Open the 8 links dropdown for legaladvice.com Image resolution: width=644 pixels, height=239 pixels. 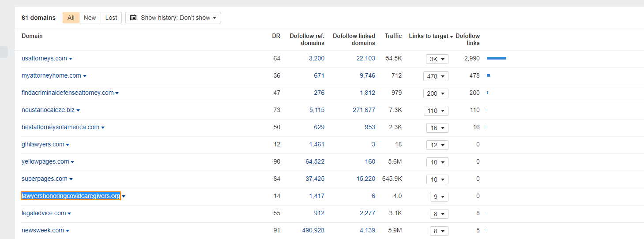(x=439, y=213)
